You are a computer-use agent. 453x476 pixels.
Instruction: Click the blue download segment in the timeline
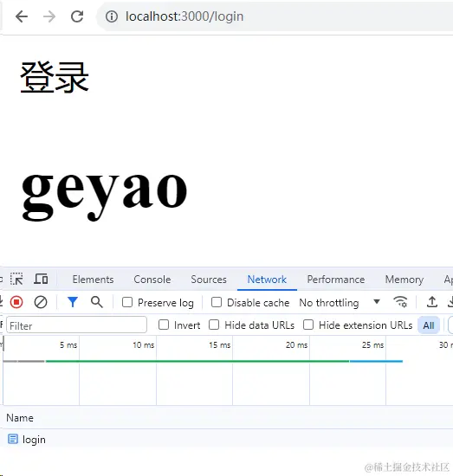(376, 361)
